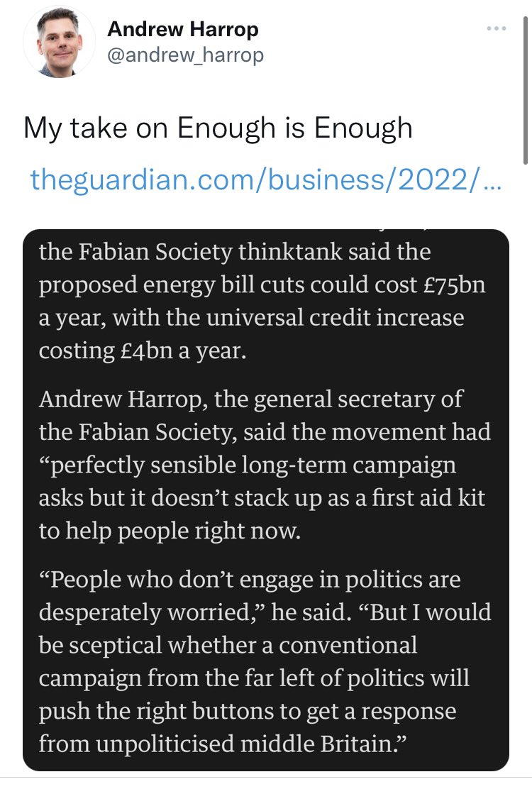
Task: Click the @andrew_harrop handle
Action: pyautogui.click(x=185, y=55)
